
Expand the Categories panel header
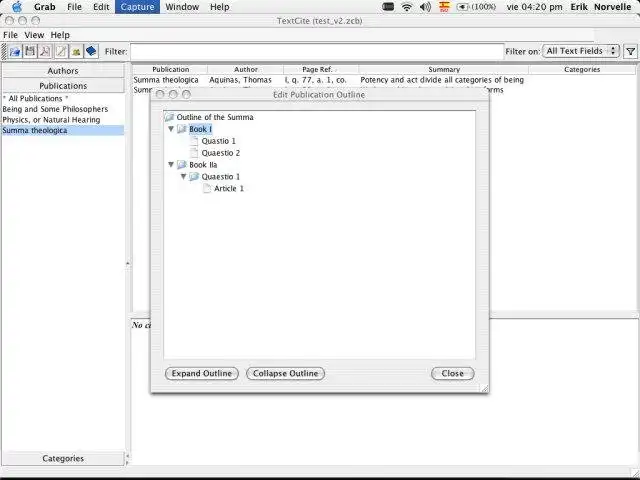(x=63, y=458)
